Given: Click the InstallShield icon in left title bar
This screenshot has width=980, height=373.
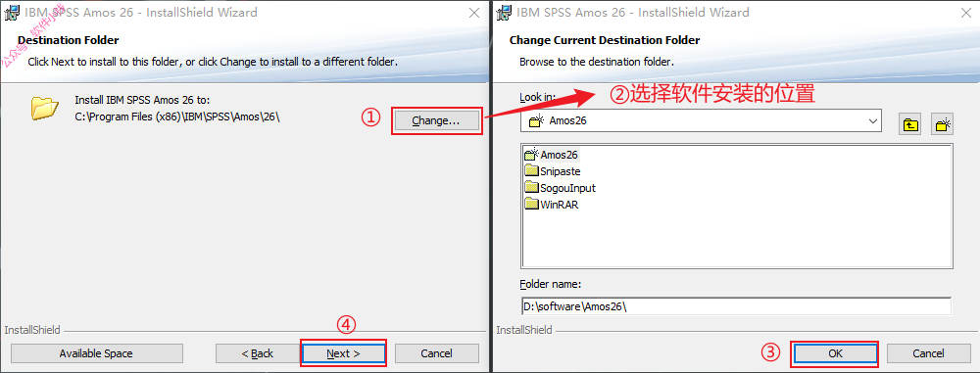Looking at the screenshot, I should [12, 13].
